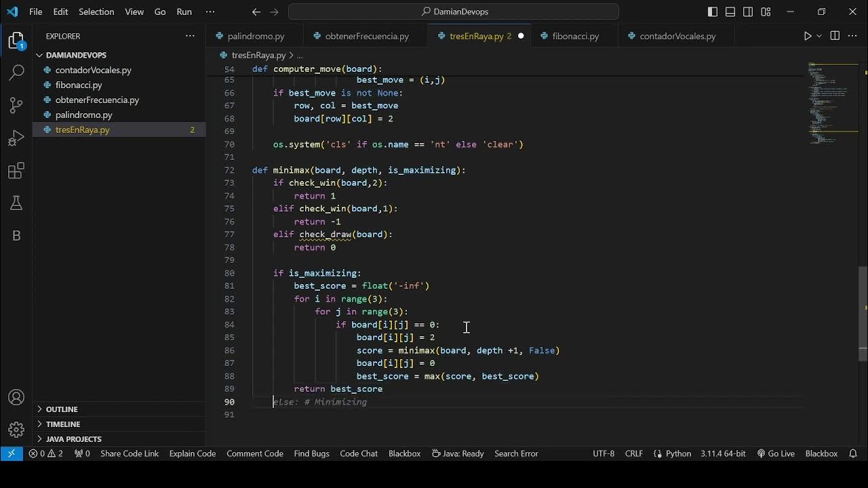
Task: Open the run button dropdown arrow
Action: pos(819,36)
